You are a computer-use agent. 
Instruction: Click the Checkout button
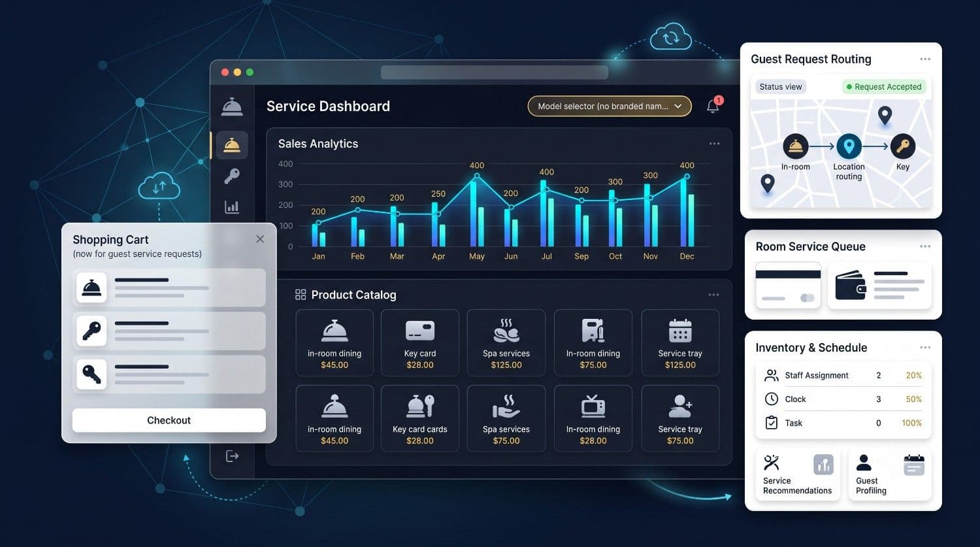click(x=169, y=420)
